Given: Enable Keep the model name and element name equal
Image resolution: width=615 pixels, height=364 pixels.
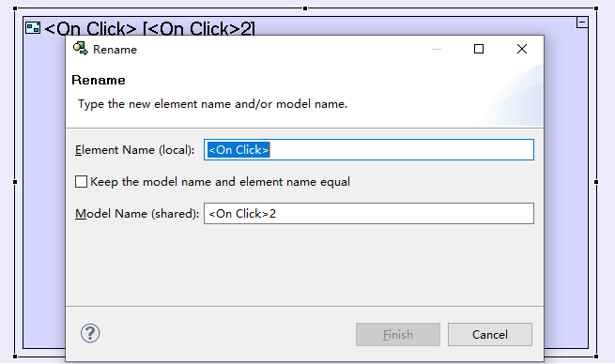Looking at the screenshot, I should click(81, 182).
